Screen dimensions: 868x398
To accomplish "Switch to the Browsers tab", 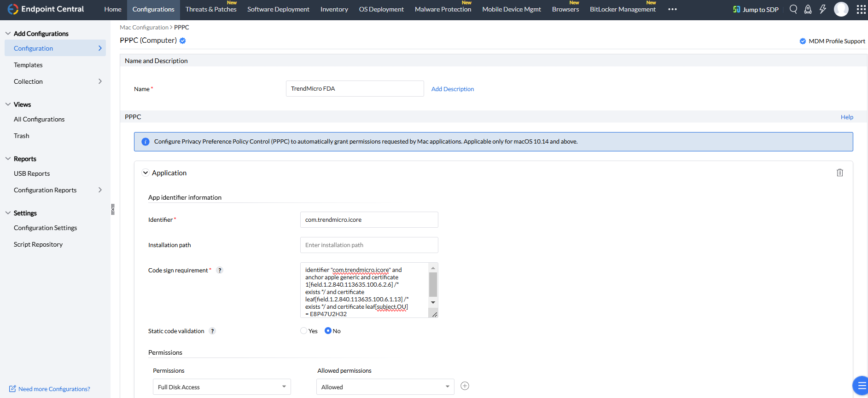I will coord(565,9).
